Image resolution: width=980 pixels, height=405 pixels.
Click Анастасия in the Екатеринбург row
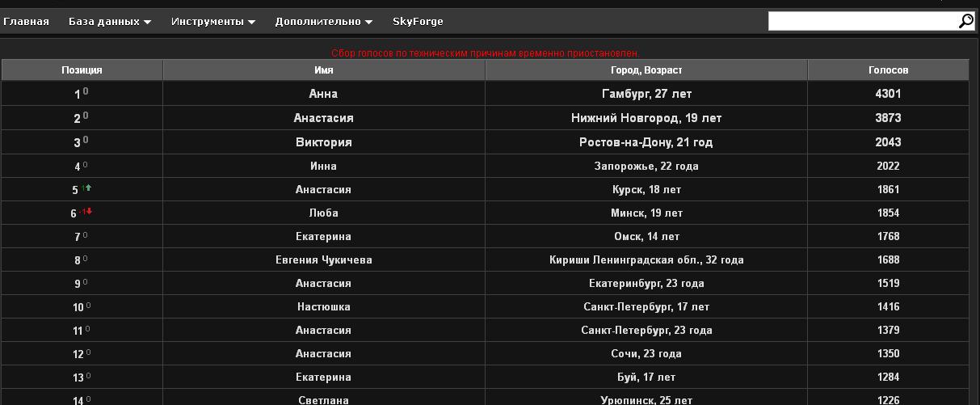(x=323, y=283)
